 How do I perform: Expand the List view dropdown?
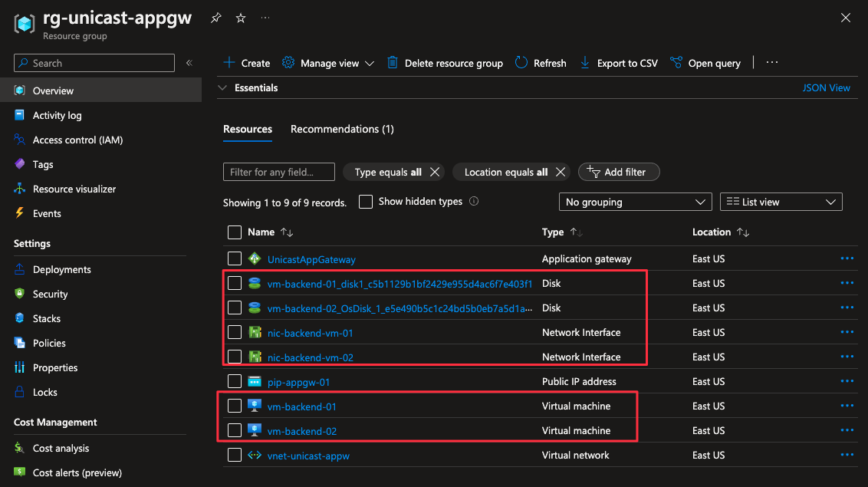tap(781, 202)
